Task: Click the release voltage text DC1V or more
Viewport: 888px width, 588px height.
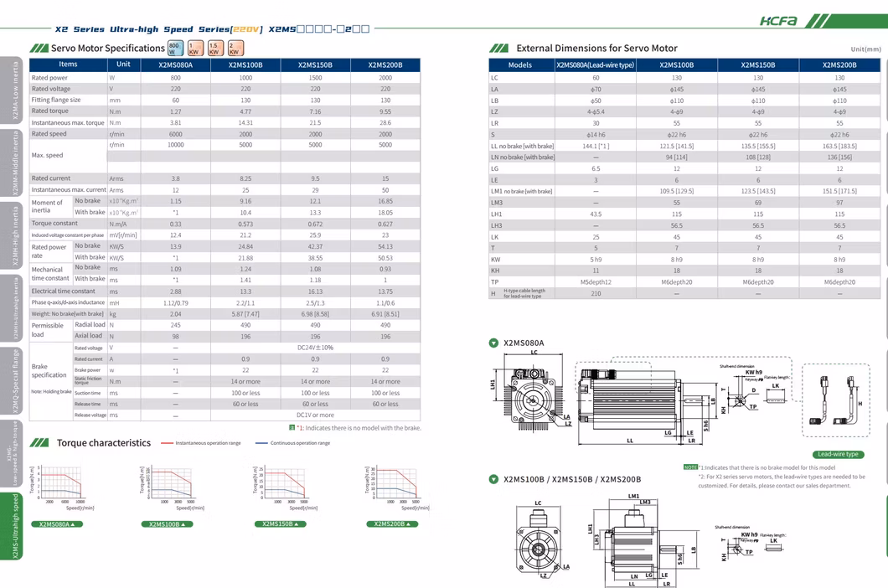Action: 316,415
